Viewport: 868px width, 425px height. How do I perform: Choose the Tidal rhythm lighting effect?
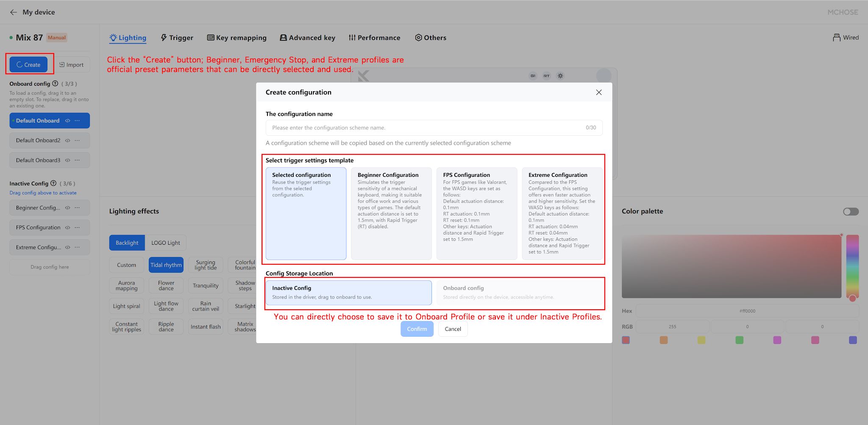(x=166, y=265)
